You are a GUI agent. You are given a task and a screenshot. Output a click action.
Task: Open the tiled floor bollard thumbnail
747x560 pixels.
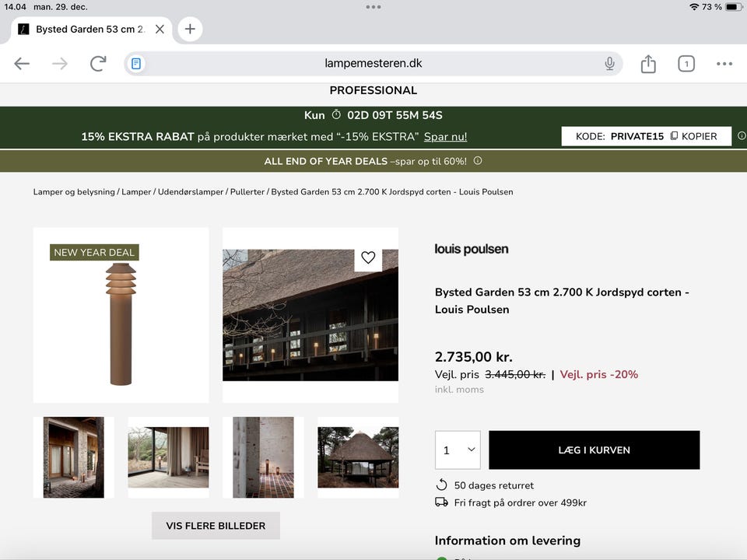click(263, 457)
